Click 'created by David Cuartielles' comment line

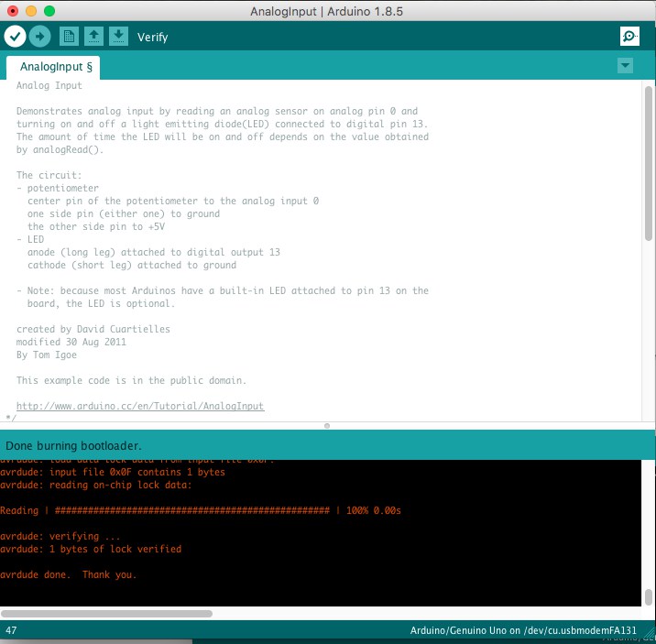click(93, 329)
